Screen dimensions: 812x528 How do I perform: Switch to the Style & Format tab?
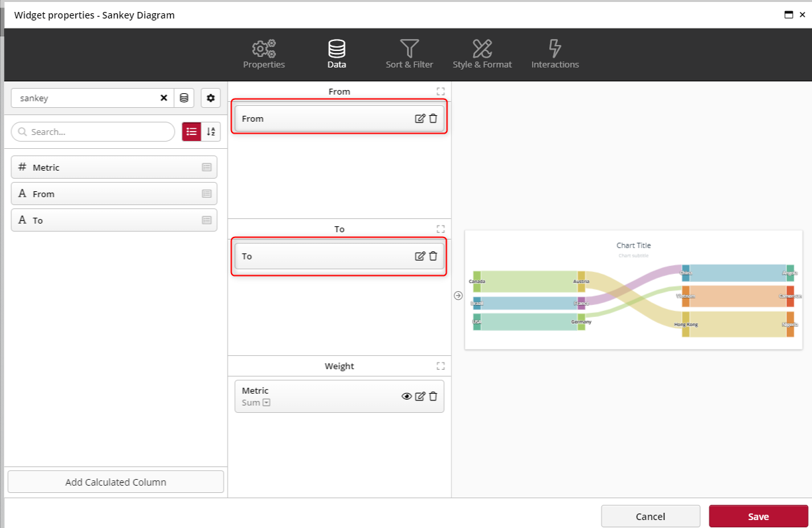[x=482, y=53]
